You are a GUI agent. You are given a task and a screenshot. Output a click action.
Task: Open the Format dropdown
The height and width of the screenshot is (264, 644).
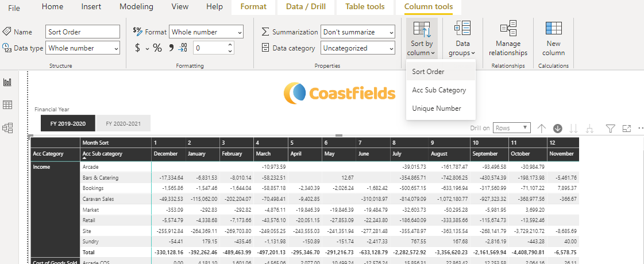tap(206, 32)
